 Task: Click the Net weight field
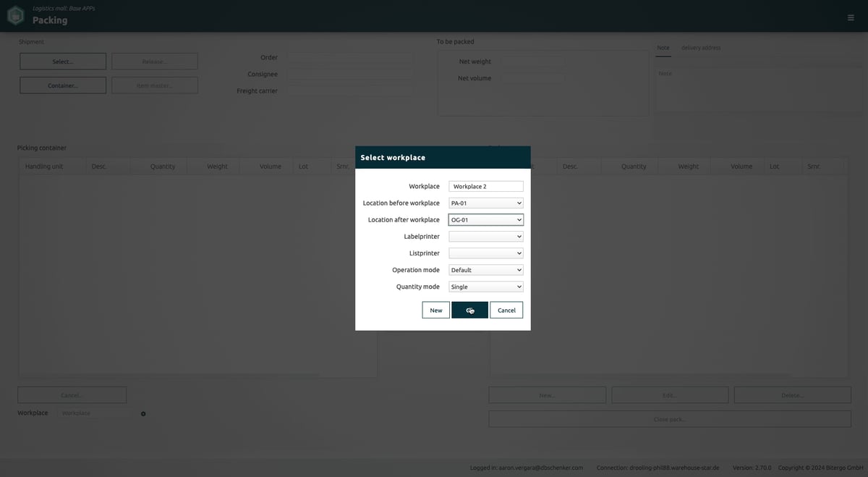(532, 62)
